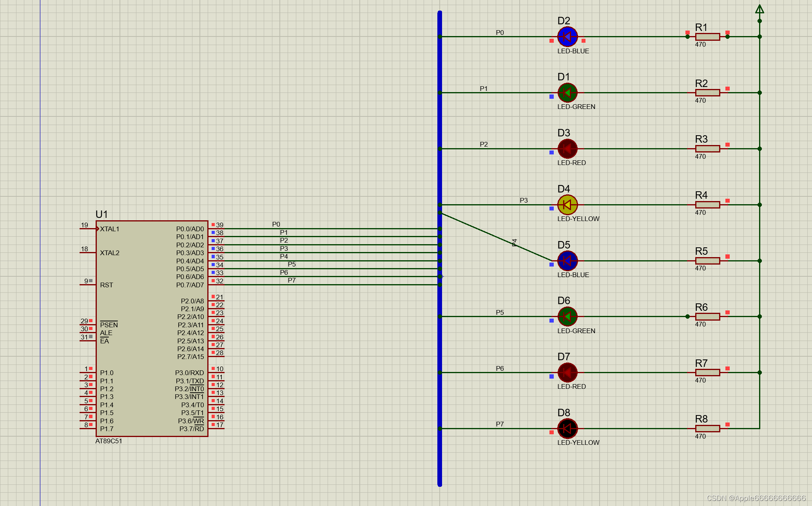This screenshot has height=506, width=812.
Task: Click the P3.0/RXD pin name
Action: tap(189, 373)
